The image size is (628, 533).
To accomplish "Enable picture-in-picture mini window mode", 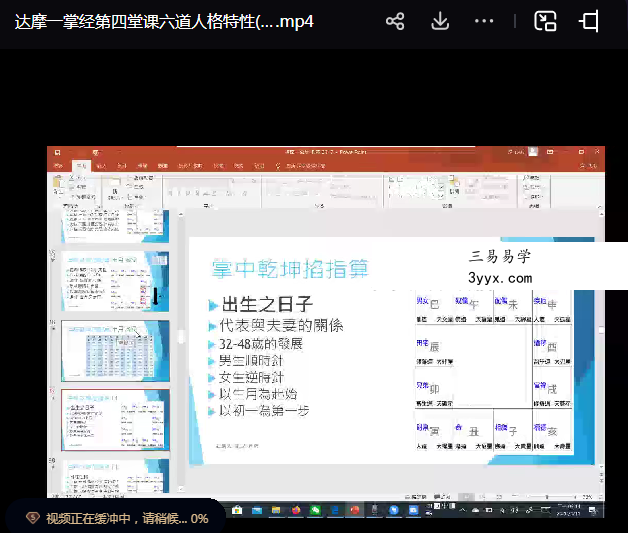I will [x=545, y=21].
